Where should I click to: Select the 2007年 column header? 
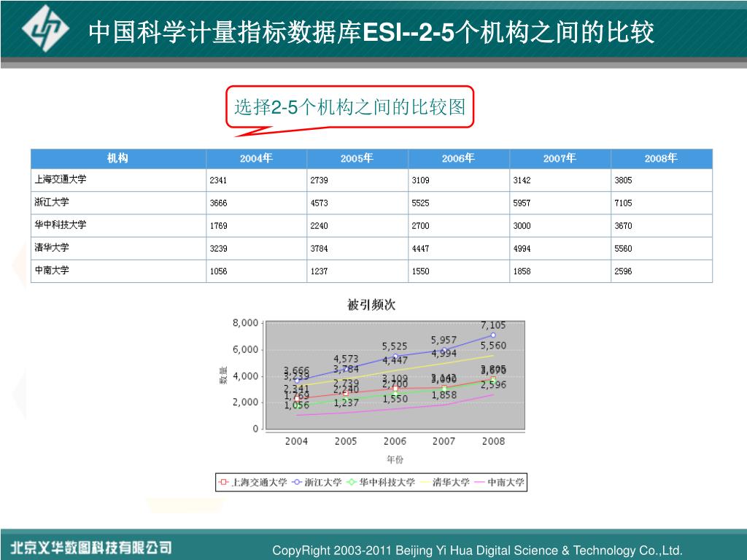coord(560,158)
